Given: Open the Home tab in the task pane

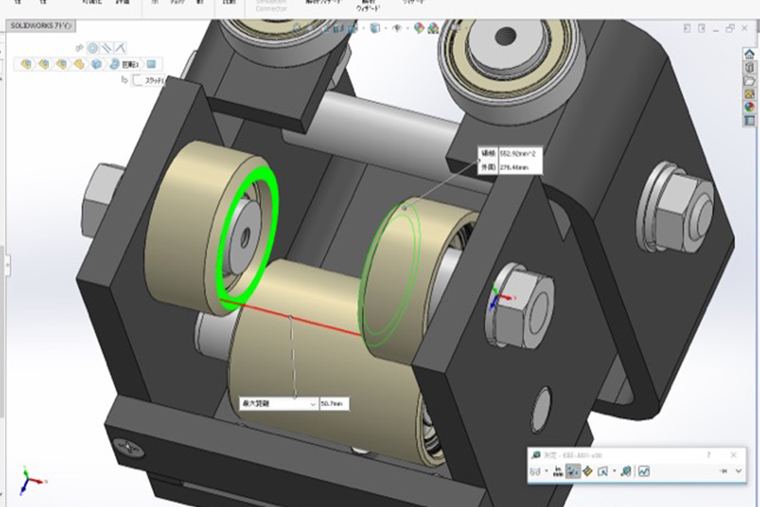Looking at the screenshot, I should pyautogui.click(x=749, y=54).
